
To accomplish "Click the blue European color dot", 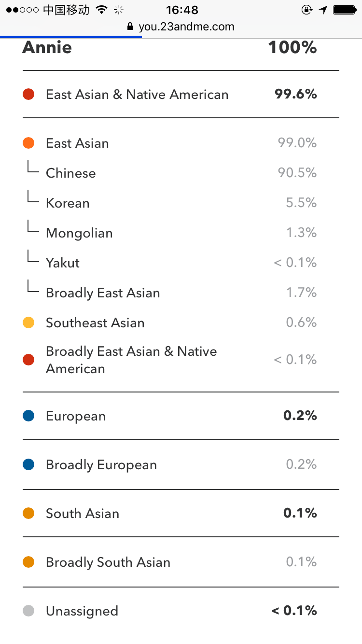I will (x=28, y=416).
